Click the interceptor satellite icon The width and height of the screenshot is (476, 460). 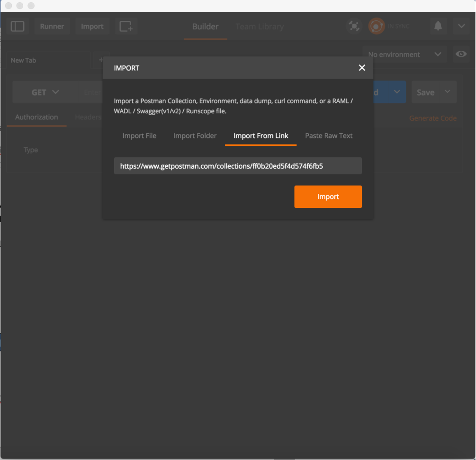pyautogui.click(x=354, y=27)
